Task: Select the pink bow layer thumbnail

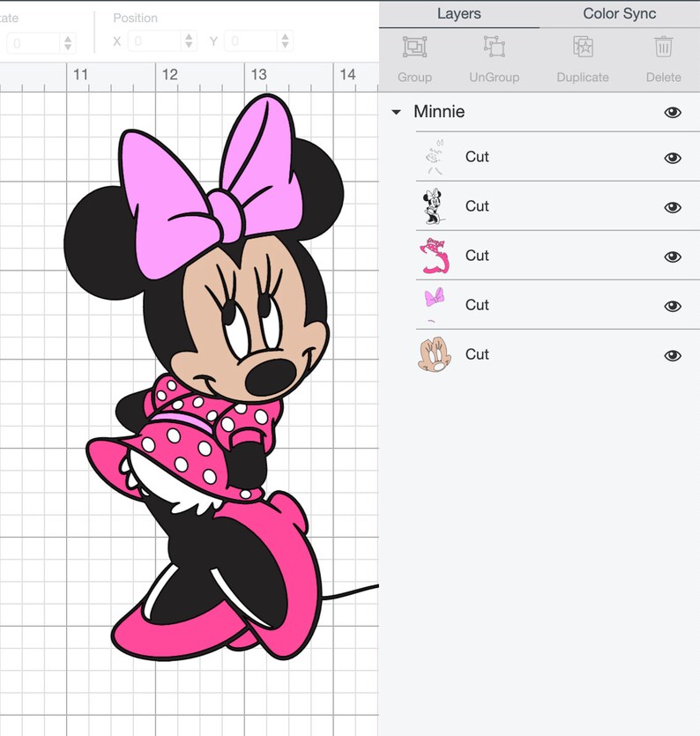Action: [x=435, y=305]
